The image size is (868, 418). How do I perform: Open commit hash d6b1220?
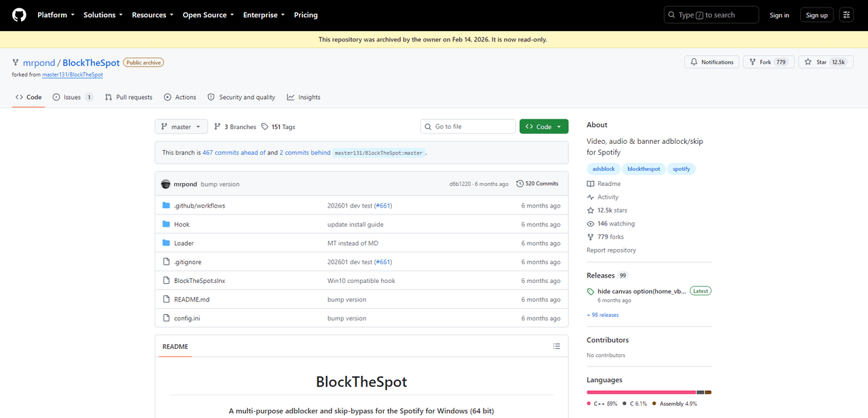(x=460, y=184)
